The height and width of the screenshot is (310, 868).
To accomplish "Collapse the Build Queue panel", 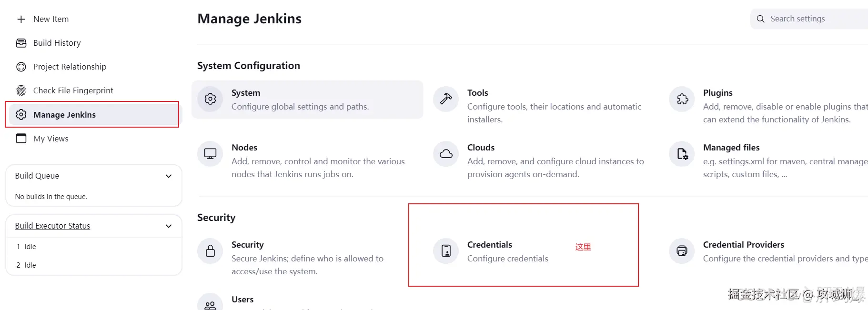I will tap(169, 176).
